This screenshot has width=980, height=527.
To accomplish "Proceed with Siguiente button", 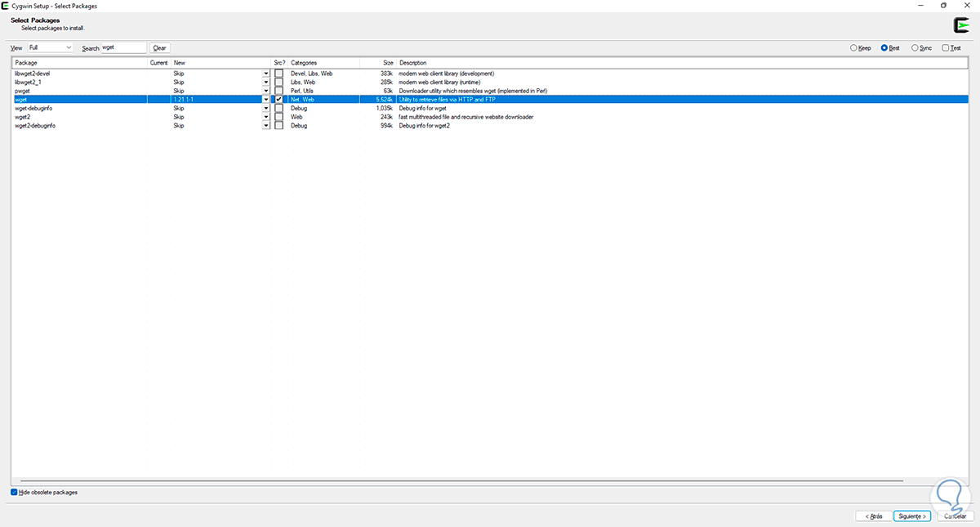I will [x=911, y=516].
